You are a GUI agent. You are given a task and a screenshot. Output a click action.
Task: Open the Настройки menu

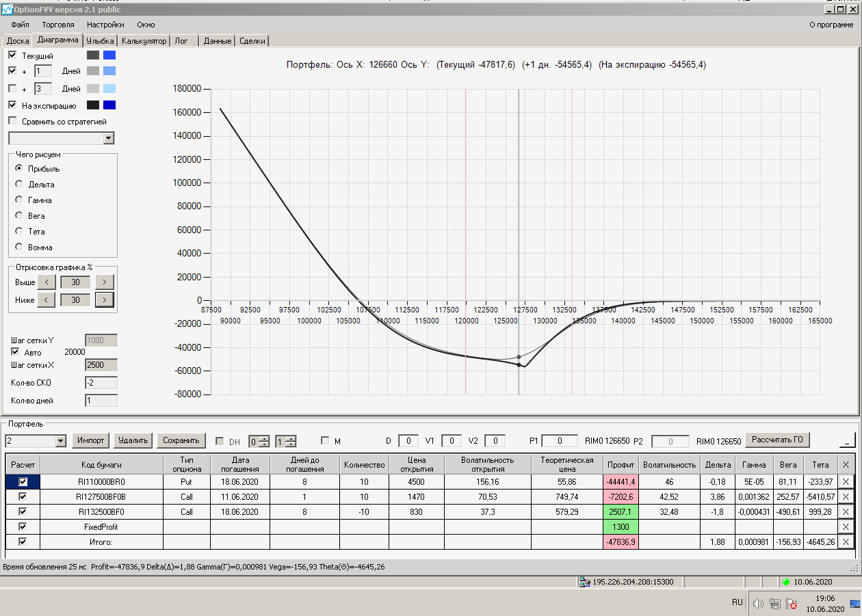(x=105, y=25)
